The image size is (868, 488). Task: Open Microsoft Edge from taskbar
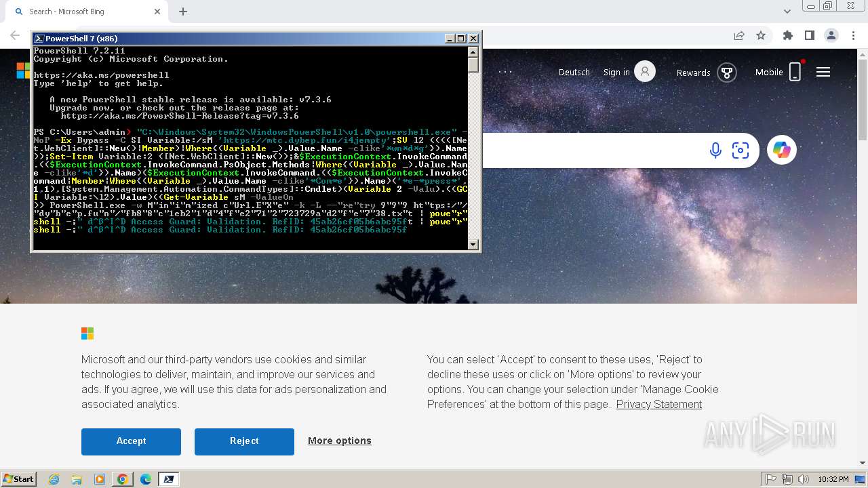coord(146,479)
